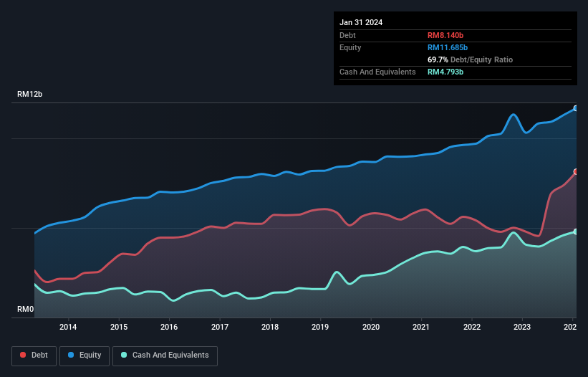588x377 pixels.
Task: Toggle Cash And Equivalents legend button
Action: click(x=165, y=355)
